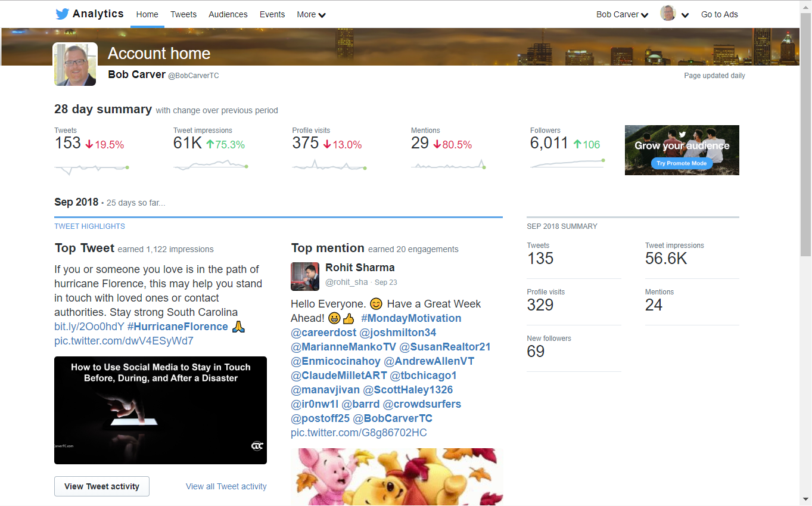The image size is (812, 506).
Task: Click the @ScottHaley1326 mention
Action: (408, 390)
